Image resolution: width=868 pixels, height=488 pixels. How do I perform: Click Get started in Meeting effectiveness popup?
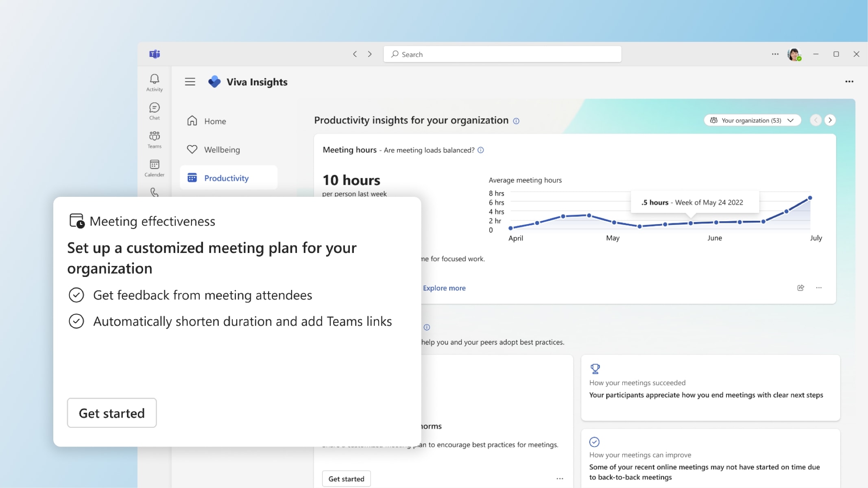click(112, 413)
